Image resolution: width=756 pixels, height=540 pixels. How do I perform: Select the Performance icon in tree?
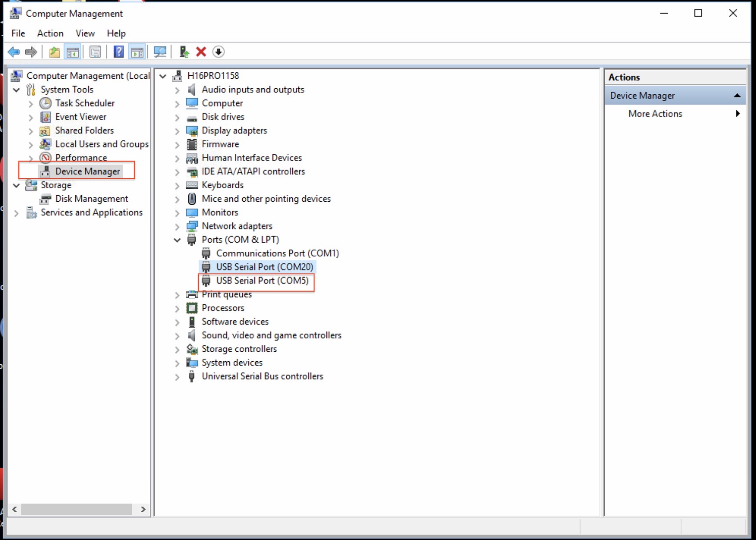tap(46, 157)
